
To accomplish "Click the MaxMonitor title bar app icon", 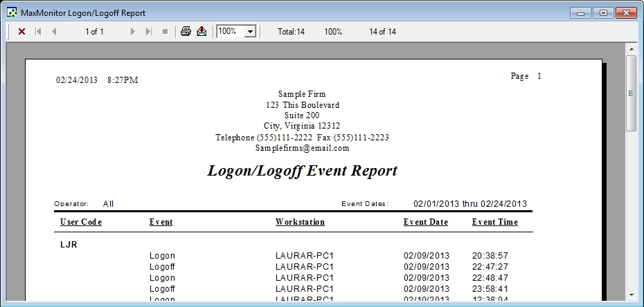I will click(x=12, y=12).
